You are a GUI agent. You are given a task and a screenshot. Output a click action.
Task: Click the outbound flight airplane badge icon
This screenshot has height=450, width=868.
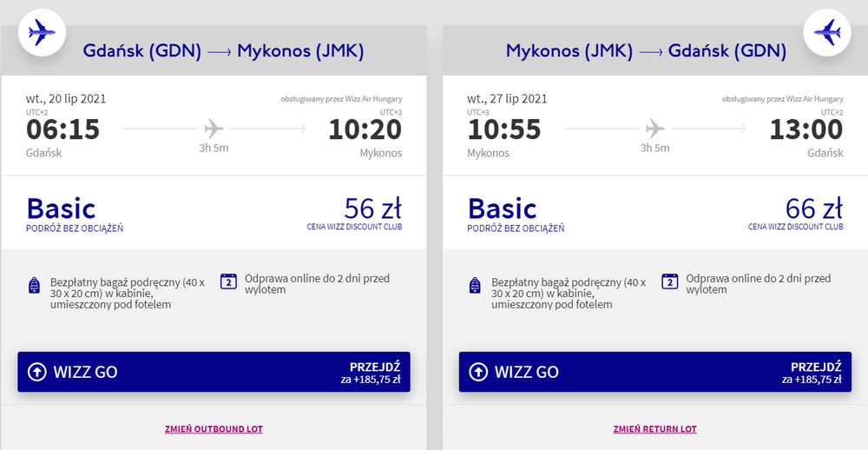[x=42, y=33]
